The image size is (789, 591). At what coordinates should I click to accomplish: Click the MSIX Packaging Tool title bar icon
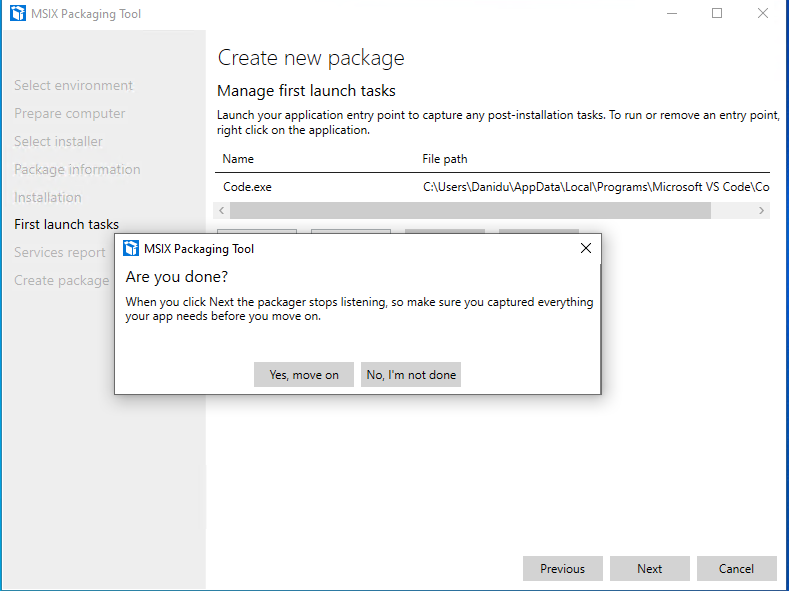(18, 13)
